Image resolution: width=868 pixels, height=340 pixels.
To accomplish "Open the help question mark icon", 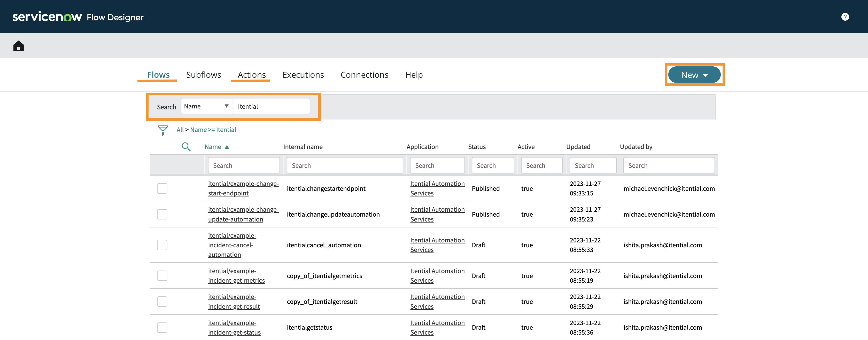I will [845, 17].
